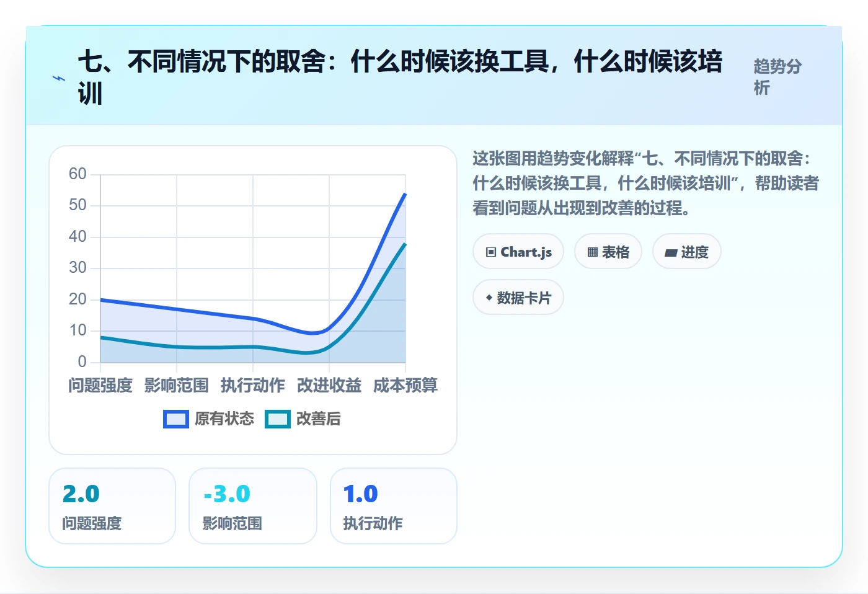Click the y-axis value 40
Screen dimensions: 868x594
[77, 236]
